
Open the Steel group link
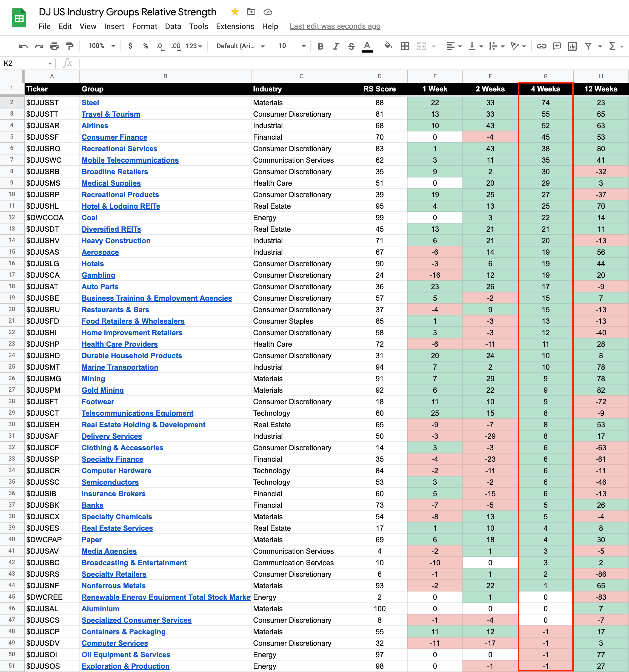(90, 103)
